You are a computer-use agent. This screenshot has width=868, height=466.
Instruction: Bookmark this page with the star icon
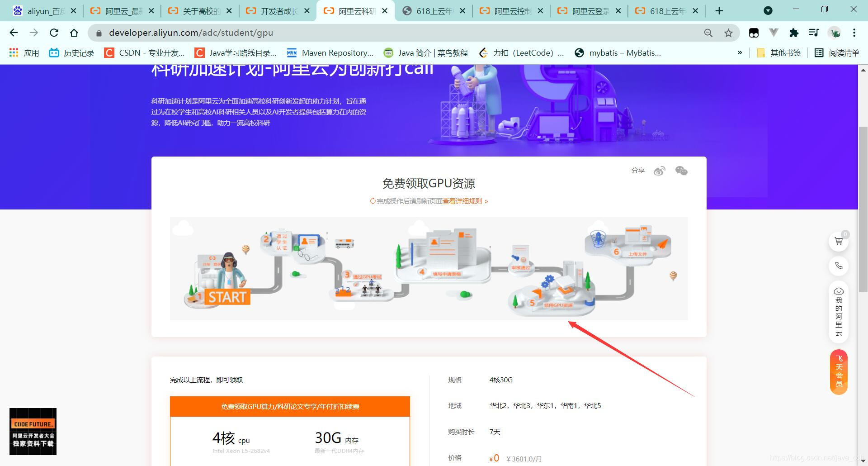[728, 33]
